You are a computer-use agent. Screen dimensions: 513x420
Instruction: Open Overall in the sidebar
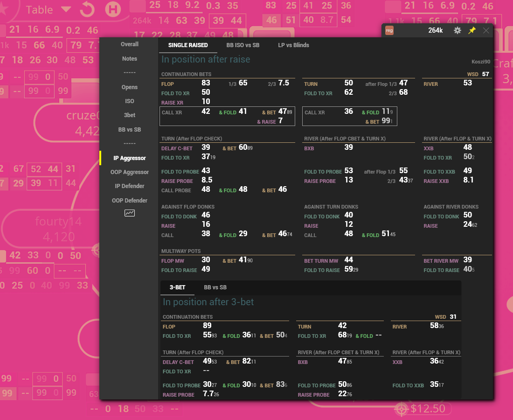pyautogui.click(x=130, y=44)
